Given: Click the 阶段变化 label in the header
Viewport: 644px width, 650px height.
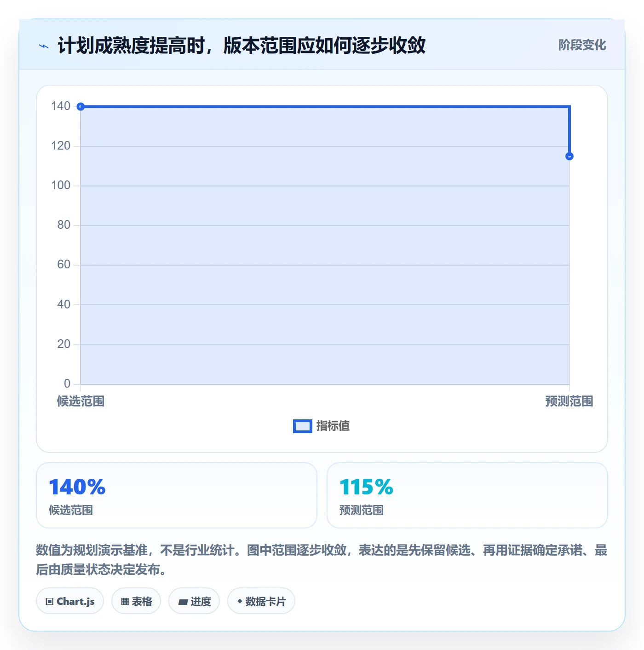Looking at the screenshot, I should pyautogui.click(x=582, y=45).
